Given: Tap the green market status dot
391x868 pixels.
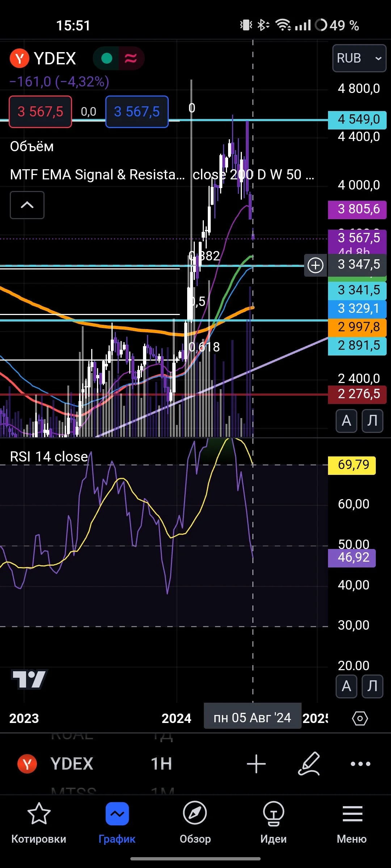Looking at the screenshot, I should [107, 58].
